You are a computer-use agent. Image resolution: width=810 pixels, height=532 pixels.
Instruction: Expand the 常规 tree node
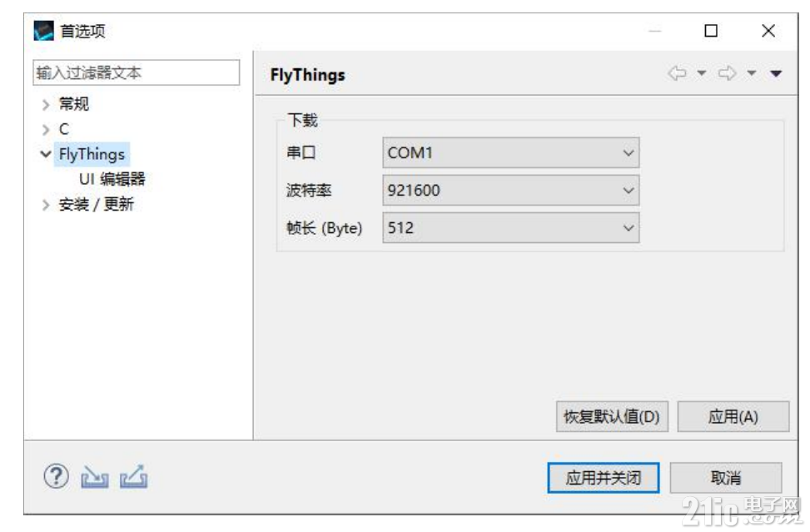click(x=46, y=105)
